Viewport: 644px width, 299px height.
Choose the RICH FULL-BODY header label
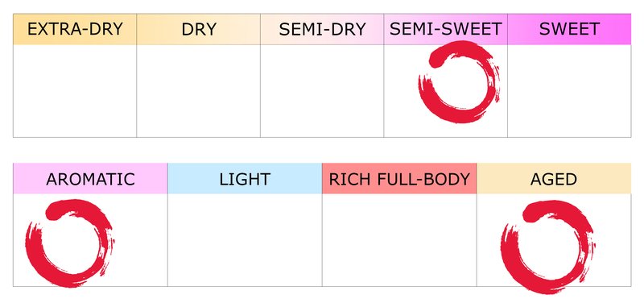click(399, 178)
